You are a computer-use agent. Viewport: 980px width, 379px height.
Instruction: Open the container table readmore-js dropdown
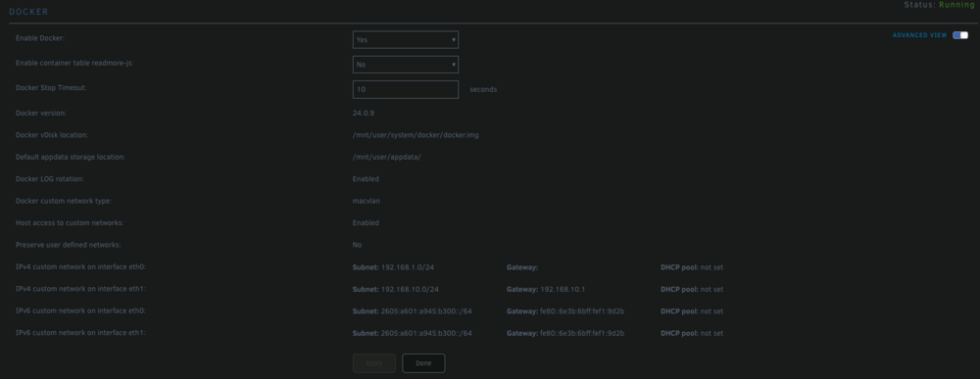[405, 65]
